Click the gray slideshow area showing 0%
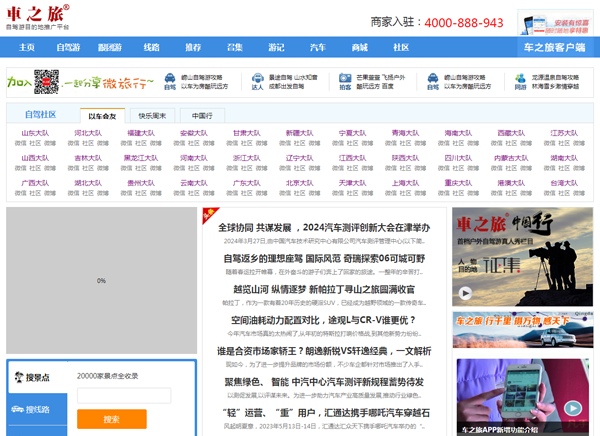600x436 pixels. (101, 281)
